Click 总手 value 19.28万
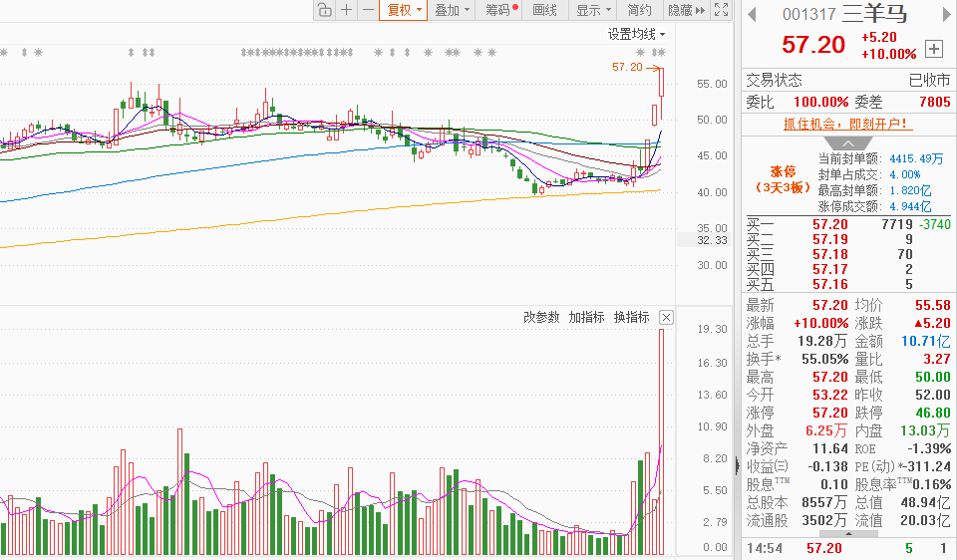The image size is (957, 560). click(822, 341)
